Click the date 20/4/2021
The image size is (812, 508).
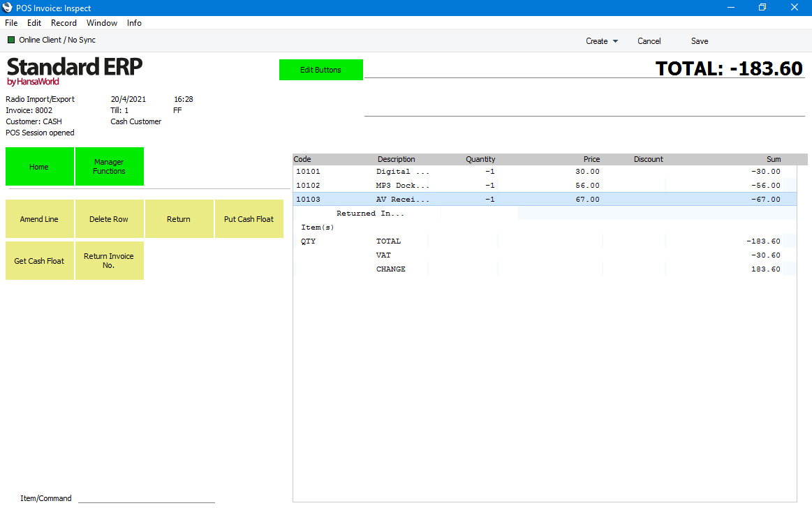[x=128, y=99]
